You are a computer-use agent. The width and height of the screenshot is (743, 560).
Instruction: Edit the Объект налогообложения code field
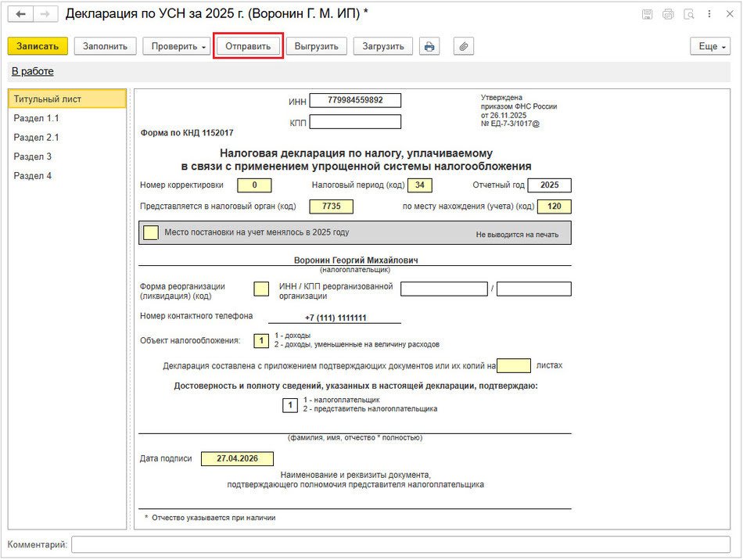point(261,341)
